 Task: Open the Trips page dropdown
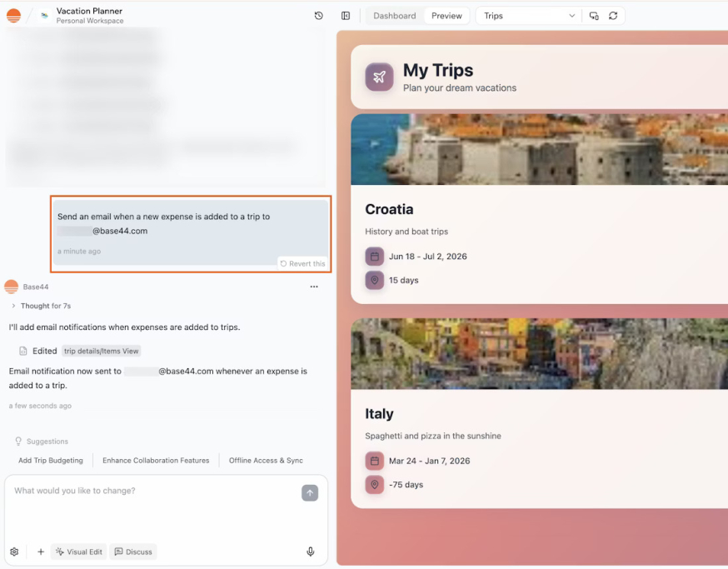click(527, 15)
